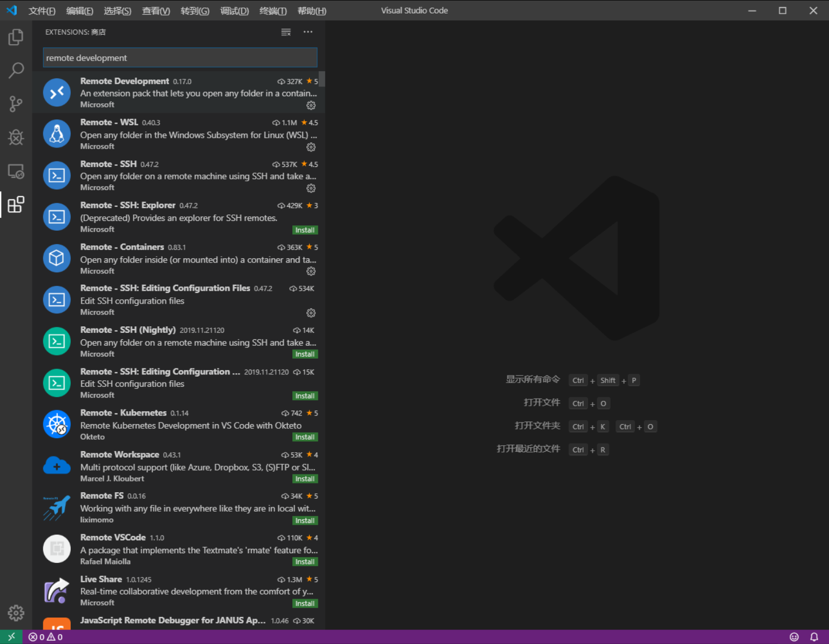Click the Remote - Kubernetes wheel icon
829x644 pixels.
[x=57, y=424]
